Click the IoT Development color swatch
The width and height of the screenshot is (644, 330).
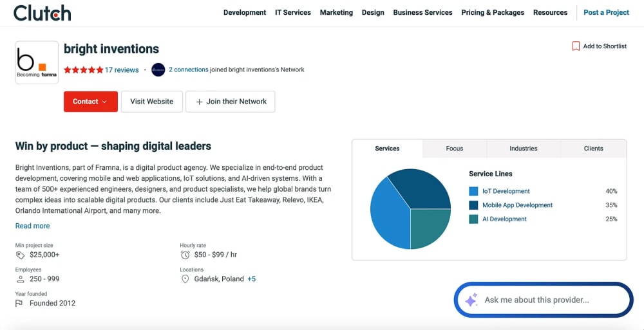coord(473,191)
